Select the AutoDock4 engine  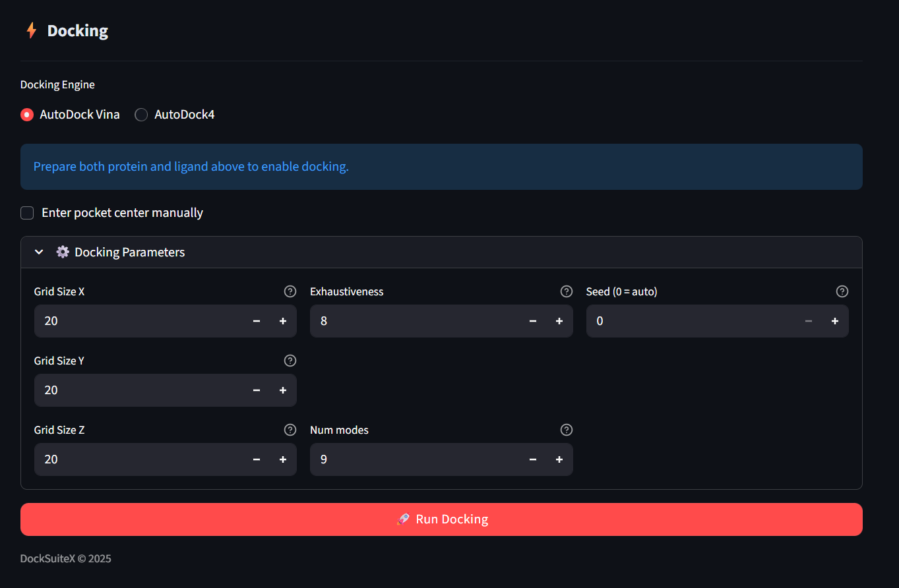(x=175, y=115)
